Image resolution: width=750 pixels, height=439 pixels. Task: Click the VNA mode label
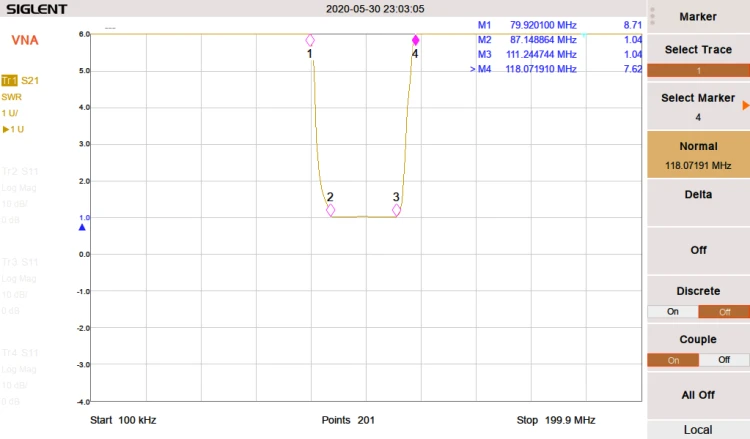pos(25,40)
